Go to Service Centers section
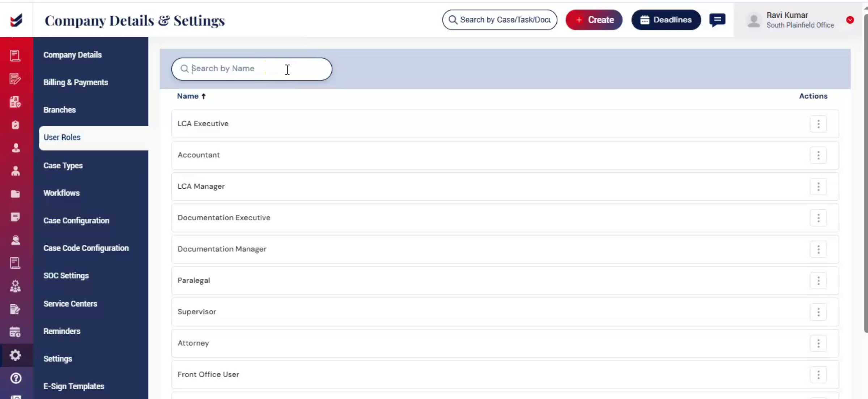The height and width of the screenshot is (399, 868). pos(71,303)
